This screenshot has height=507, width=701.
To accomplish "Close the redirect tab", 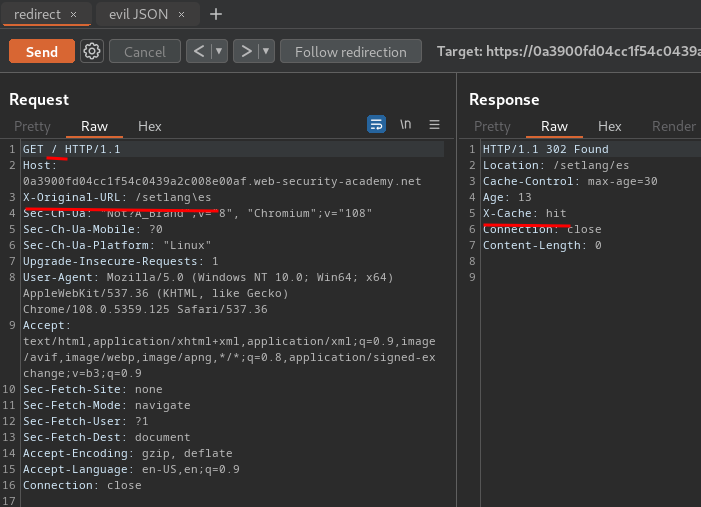I will [73, 14].
